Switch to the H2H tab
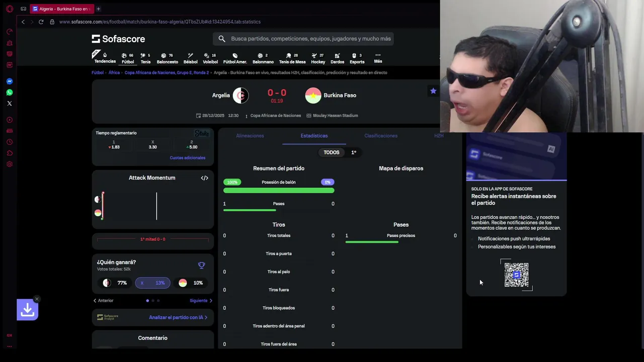 tap(439, 136)
